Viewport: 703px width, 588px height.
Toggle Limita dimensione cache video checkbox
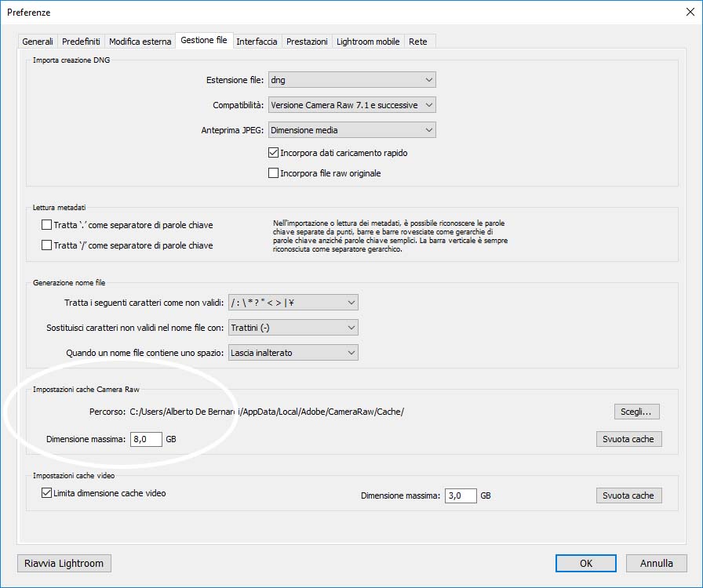[x=46, y=494]
